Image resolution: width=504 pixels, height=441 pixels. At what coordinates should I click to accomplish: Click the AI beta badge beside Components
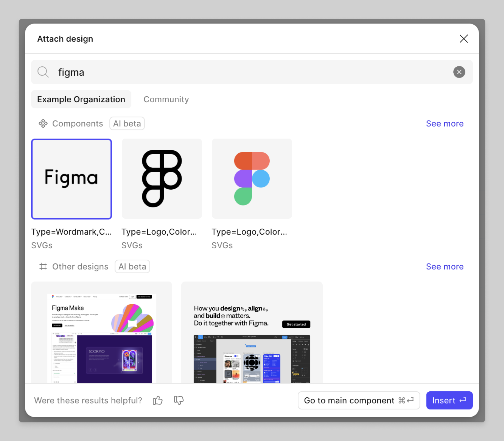pyautogui.click(x=127, y=123)
